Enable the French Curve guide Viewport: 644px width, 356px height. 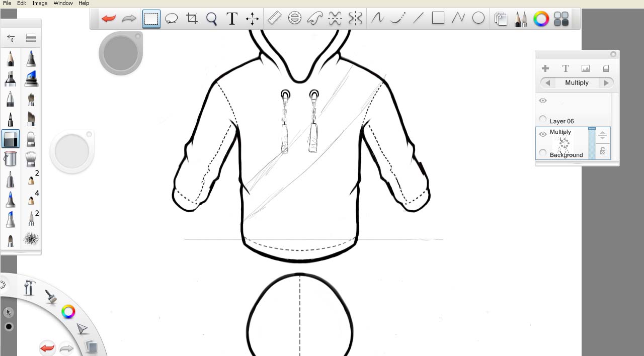point(315,19)
